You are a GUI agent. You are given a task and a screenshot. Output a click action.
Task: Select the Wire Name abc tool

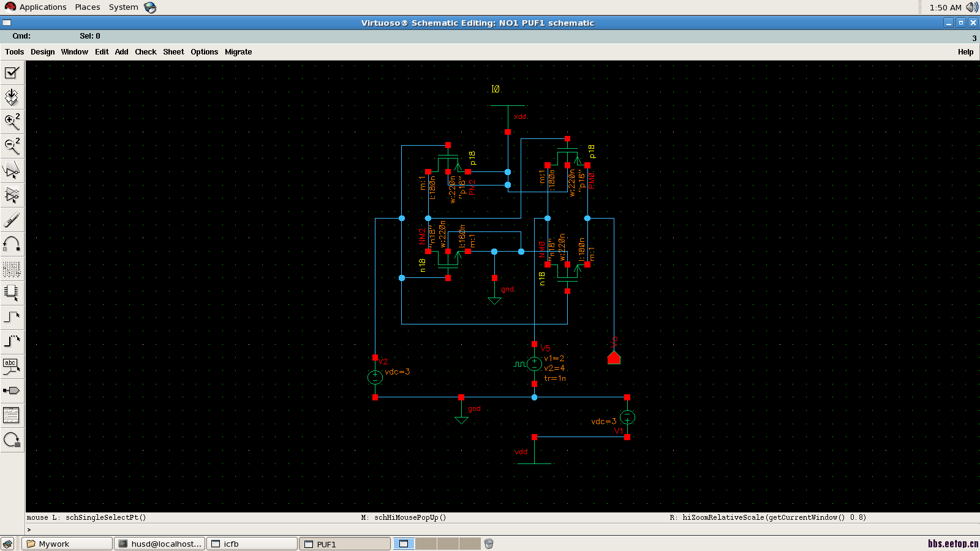(x=12, y=367)
